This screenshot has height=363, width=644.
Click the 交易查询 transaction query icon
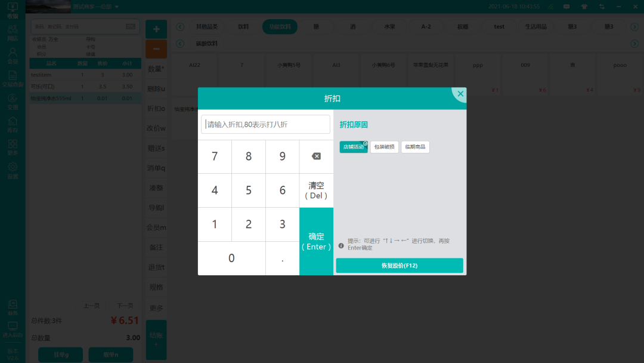pyautogui.click(x=13, y=79)
